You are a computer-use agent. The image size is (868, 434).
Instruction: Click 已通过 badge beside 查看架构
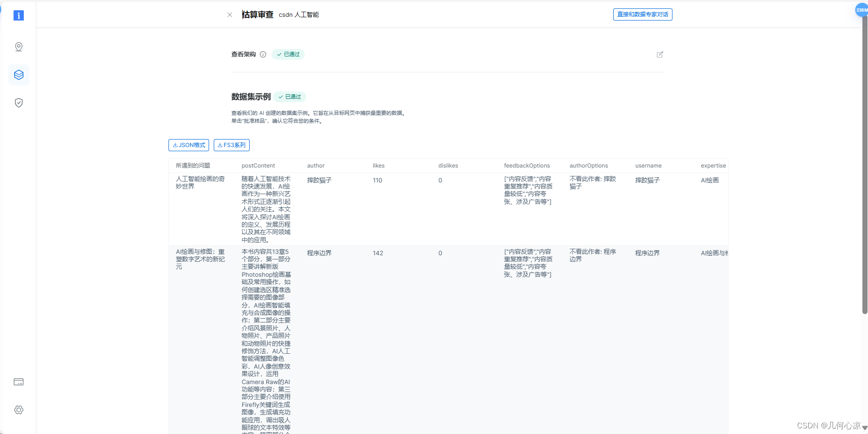point(288,55)
